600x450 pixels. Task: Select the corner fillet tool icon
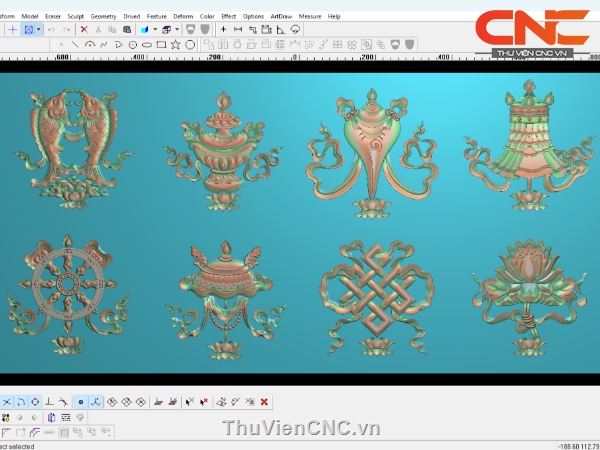click(x=7, y=432)
